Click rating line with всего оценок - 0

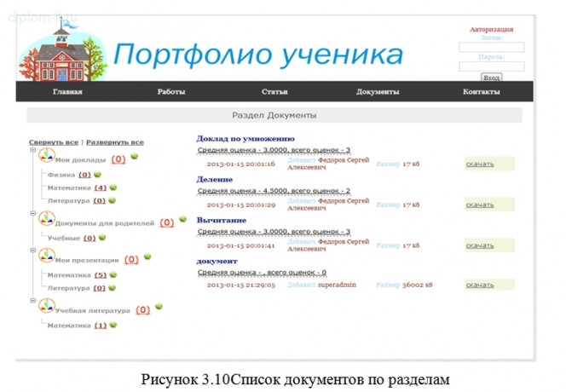point(262,273)
